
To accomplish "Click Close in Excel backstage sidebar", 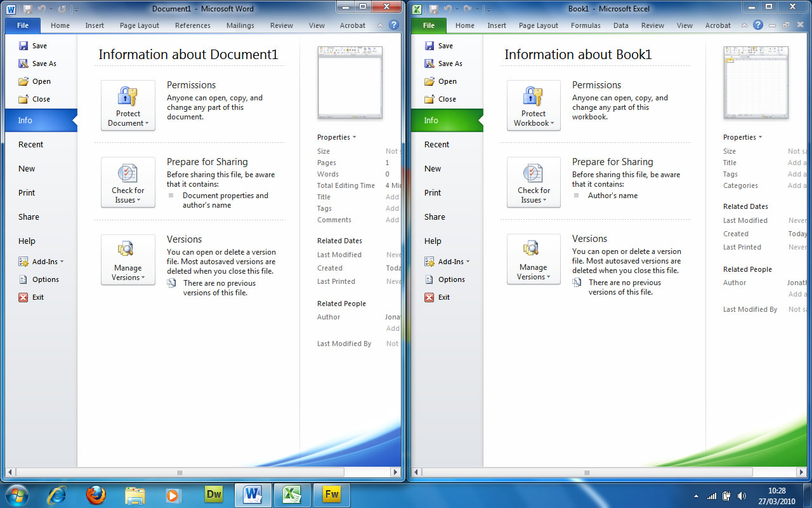I will [x=447, y=99].
